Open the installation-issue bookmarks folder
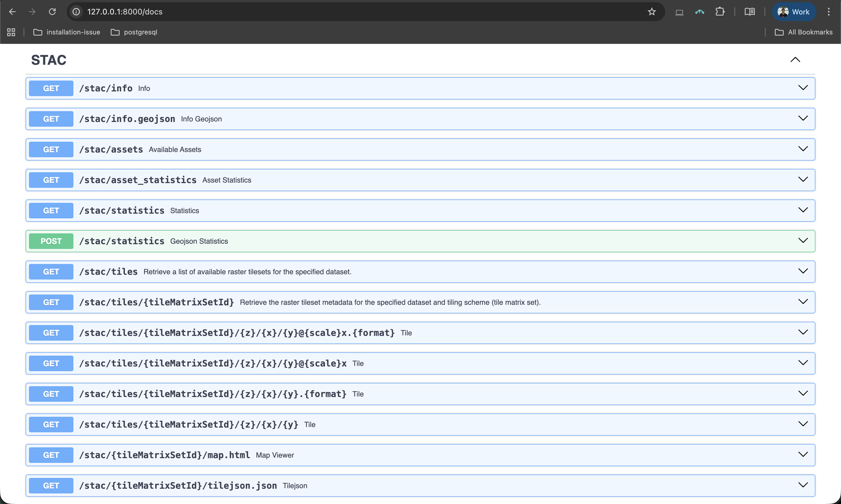 [x=67, y=32]
